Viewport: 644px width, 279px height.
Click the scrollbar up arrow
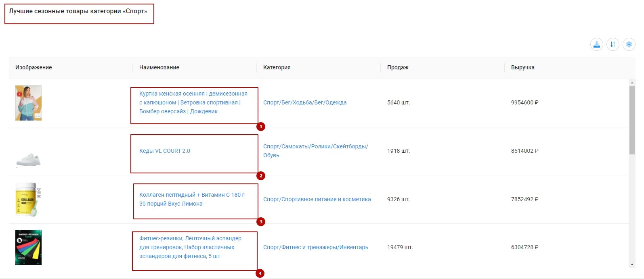point(632,83)
